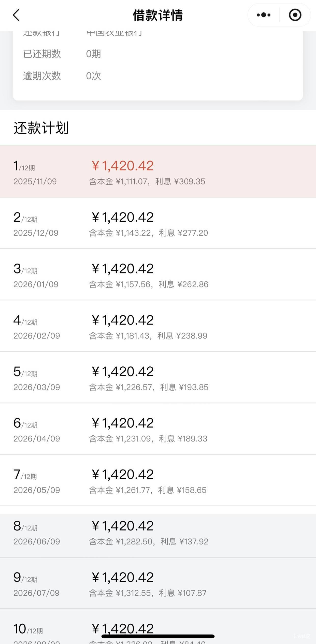This screenshot has height=644, width=316.
Task: Open installment 3 due 2026/01/09
Action: pyautogui.click(x=158, y=275)
